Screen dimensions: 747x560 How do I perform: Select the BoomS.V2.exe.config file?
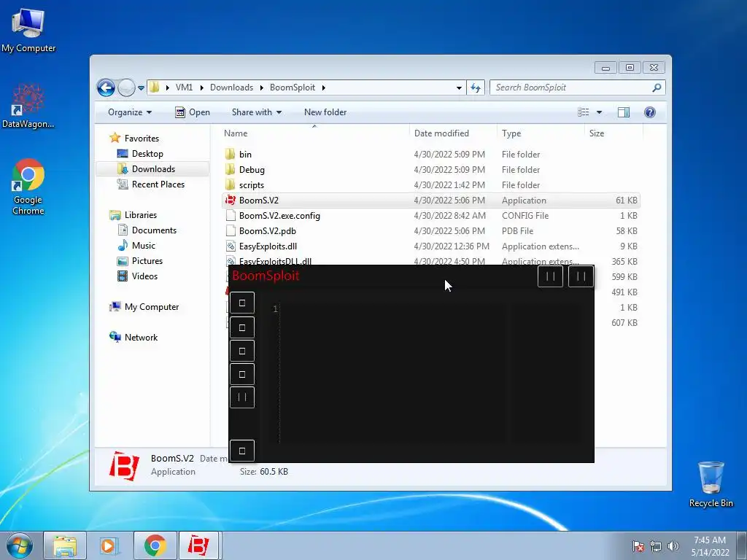click(x=430, y=216)
